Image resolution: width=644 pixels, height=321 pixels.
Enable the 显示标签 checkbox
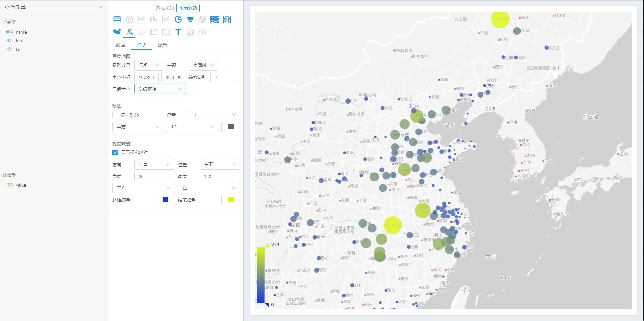115,115
